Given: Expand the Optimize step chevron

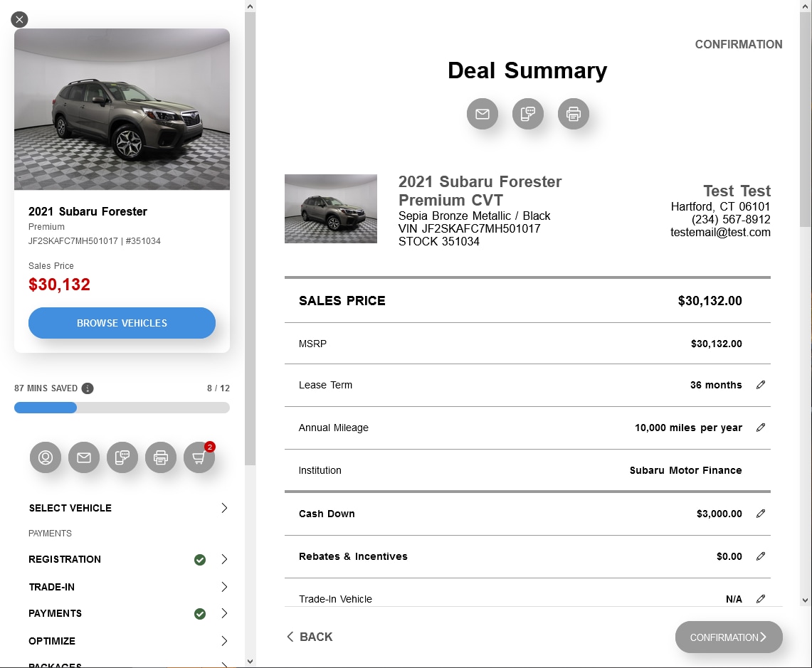Looking at the screenshot, I should tap(224, 641).
